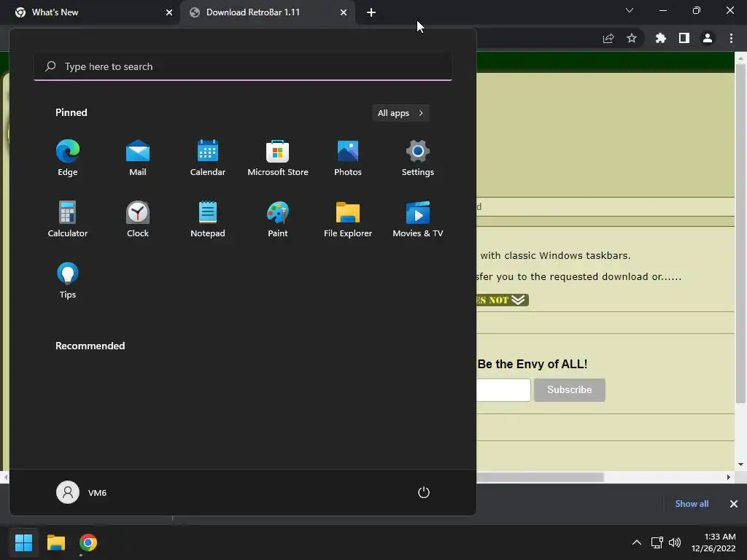
Task: Bookmark this page with the star icon
Action: (x=632, y=39)
